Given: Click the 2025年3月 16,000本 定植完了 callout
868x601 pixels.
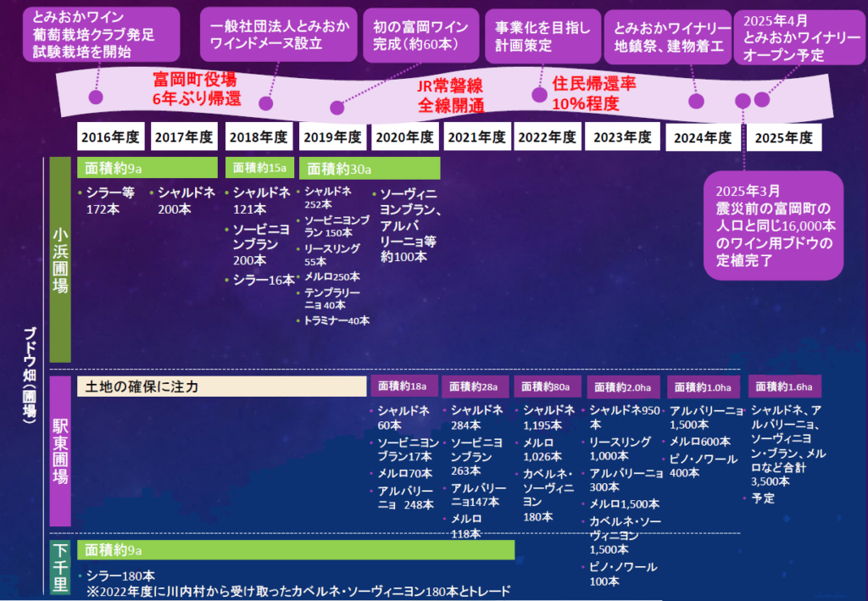Looking at the screenshot, I should point(773,225).
